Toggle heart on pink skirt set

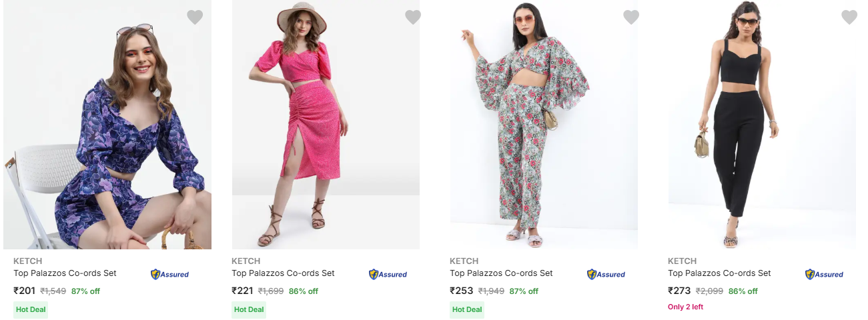[x=413, y=17]
